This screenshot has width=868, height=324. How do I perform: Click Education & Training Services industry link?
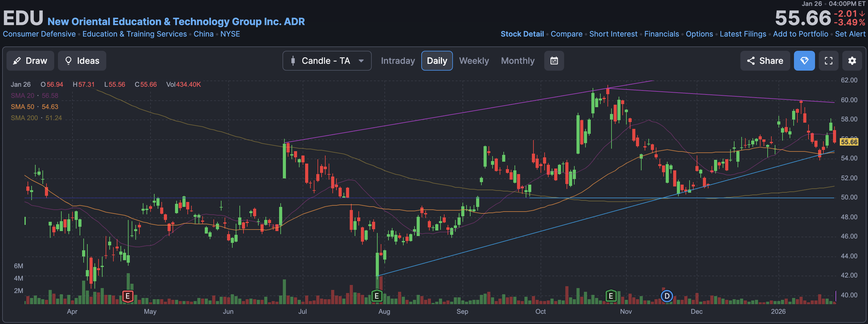[x=134, y=34]
